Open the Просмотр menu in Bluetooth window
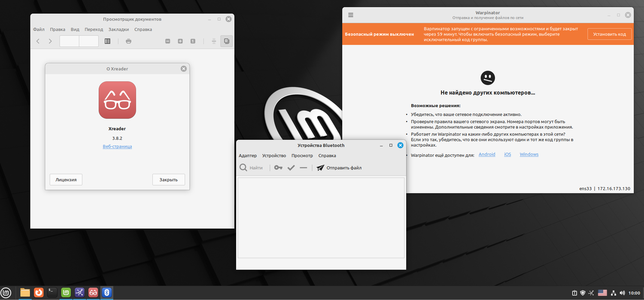The height and width of the screenshot is (300, 644). click(302, 156)
